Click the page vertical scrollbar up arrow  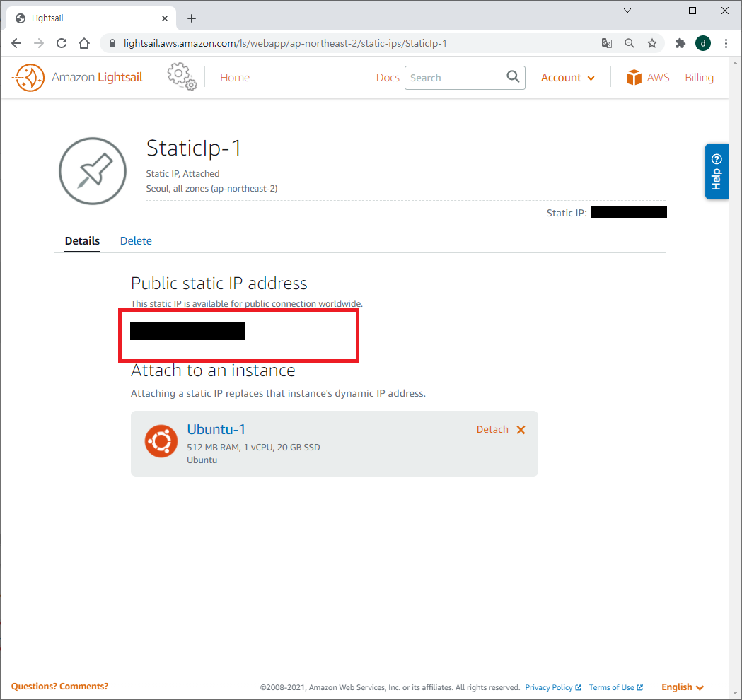(735, 62)
